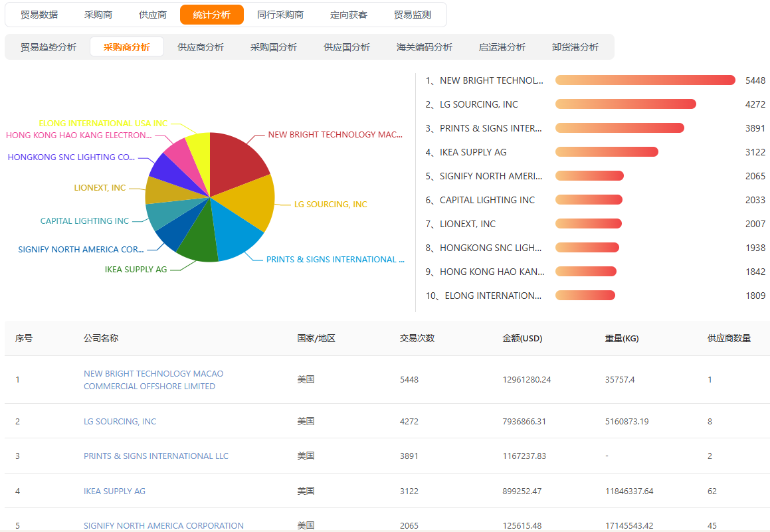Open the 定向获客 tab

point(349,15)
